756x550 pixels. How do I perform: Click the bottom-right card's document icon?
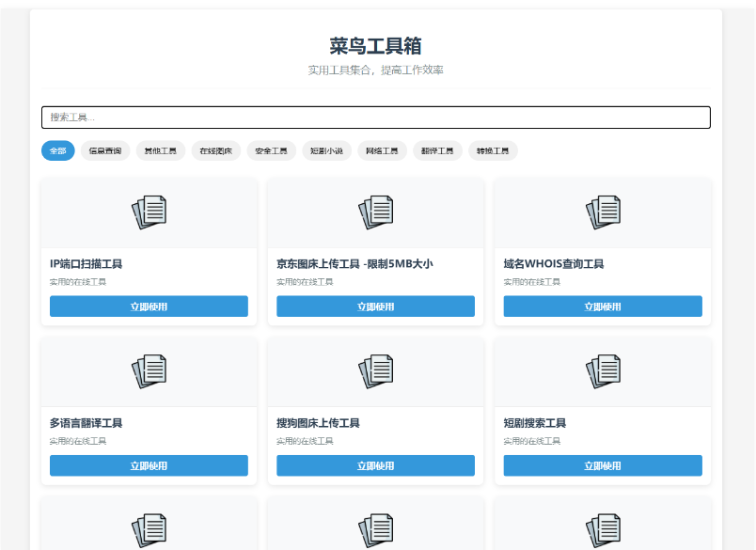tap(603, 529)
